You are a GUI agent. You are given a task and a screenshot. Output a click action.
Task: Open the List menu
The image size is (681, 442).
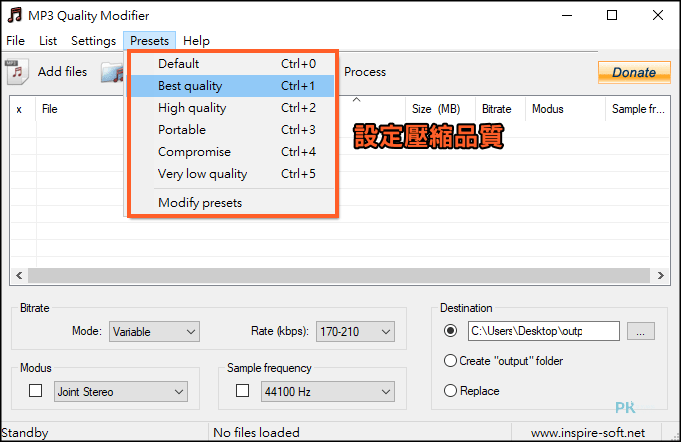[48, 41]
